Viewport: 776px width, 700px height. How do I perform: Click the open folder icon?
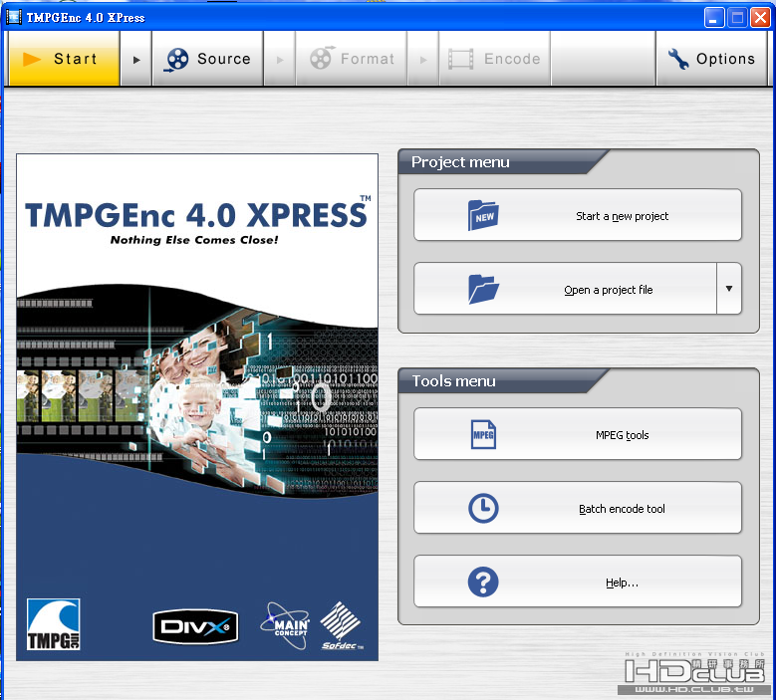coord(483,289)
